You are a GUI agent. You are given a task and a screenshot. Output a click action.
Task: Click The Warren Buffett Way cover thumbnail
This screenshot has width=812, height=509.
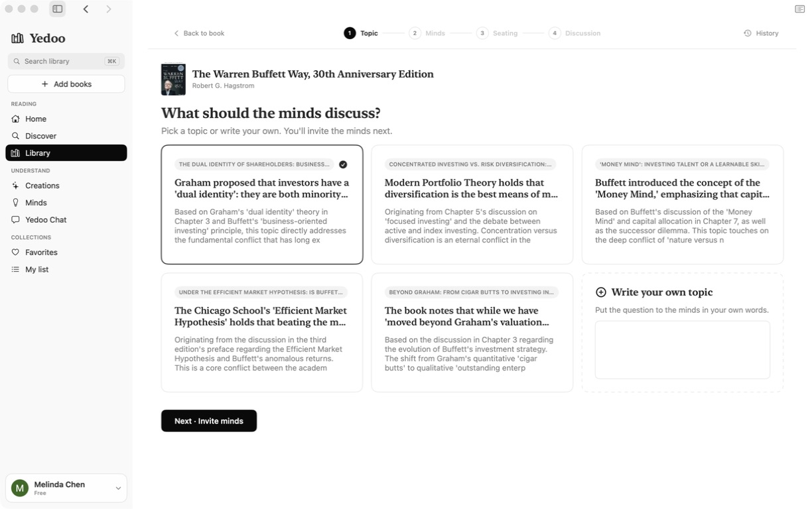[x=173, y=80]
